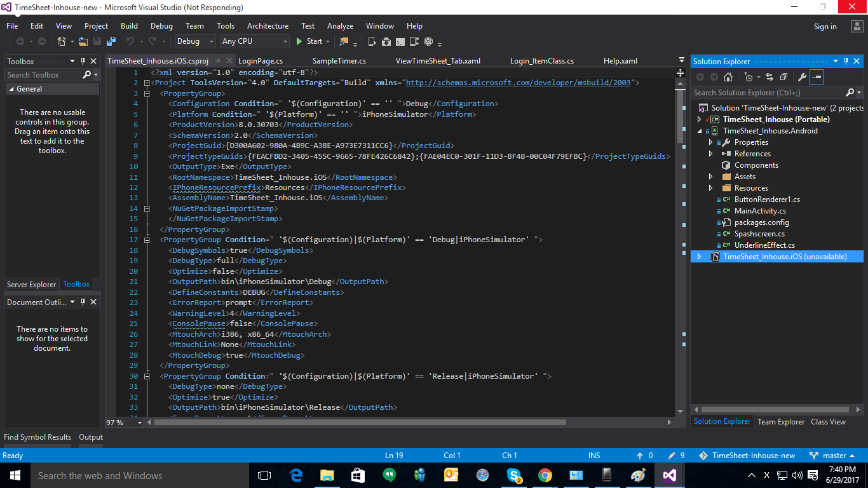Click the device log console toolbar icon

pos(400,42)
